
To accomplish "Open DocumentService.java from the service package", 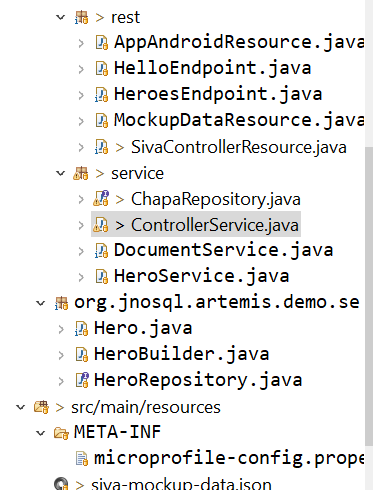I will [223, 251].
